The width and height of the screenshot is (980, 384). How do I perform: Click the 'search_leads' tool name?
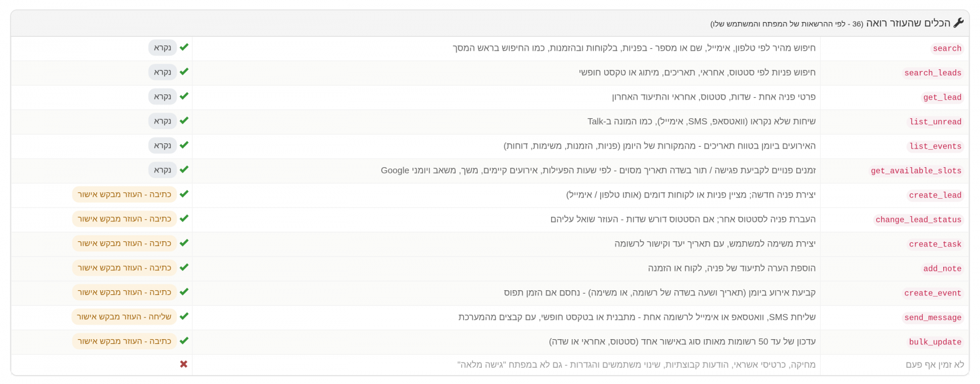coord(933,73)
